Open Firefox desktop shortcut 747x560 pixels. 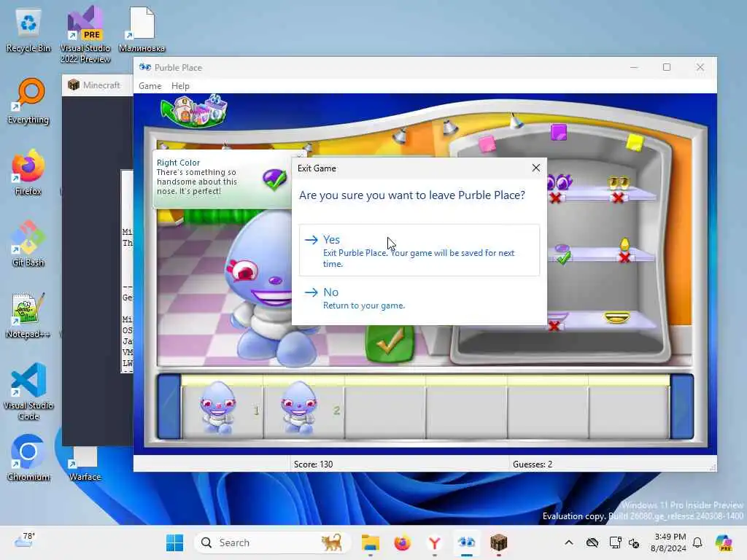click(28, 172)
